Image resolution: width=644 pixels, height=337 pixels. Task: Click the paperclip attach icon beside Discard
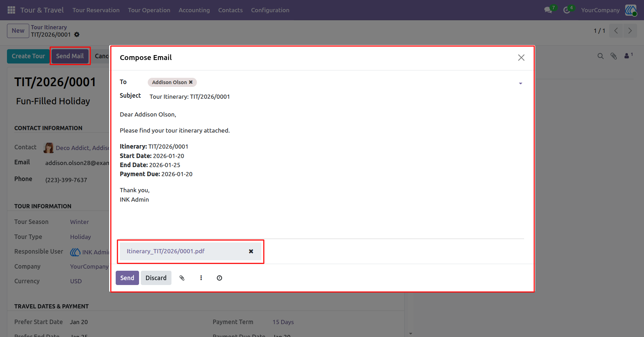(x=182, y=278)
